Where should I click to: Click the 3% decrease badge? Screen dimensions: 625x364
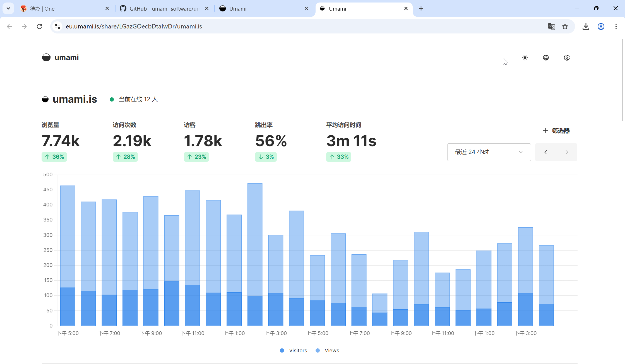click(x=266, y=157)
